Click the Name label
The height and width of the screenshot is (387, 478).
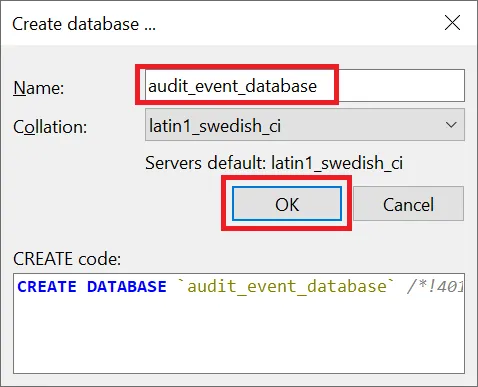[x=39, y=88]
